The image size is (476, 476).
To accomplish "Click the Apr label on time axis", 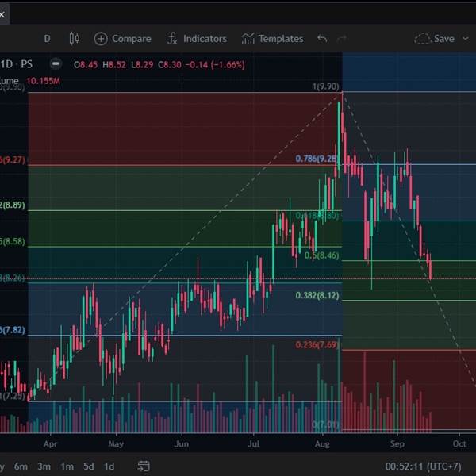I will (x=51, y=443).
